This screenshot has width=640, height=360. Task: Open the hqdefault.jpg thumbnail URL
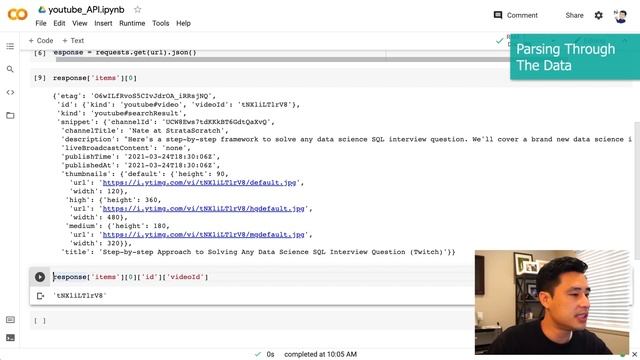click(203, 209)
